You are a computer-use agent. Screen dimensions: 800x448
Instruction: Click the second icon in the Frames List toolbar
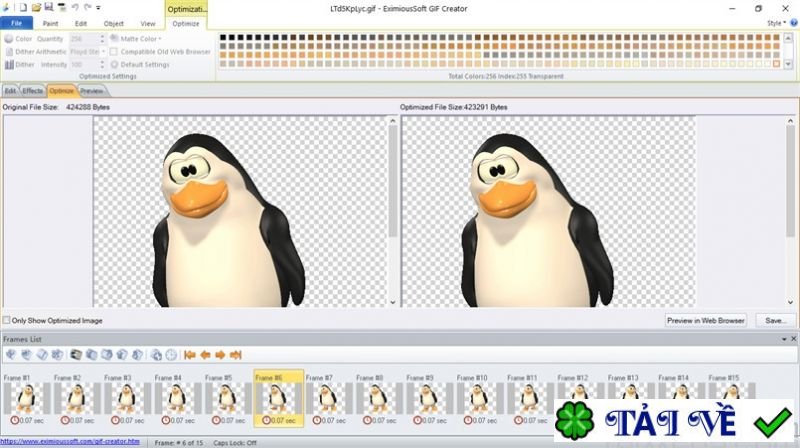pos(27,355)
